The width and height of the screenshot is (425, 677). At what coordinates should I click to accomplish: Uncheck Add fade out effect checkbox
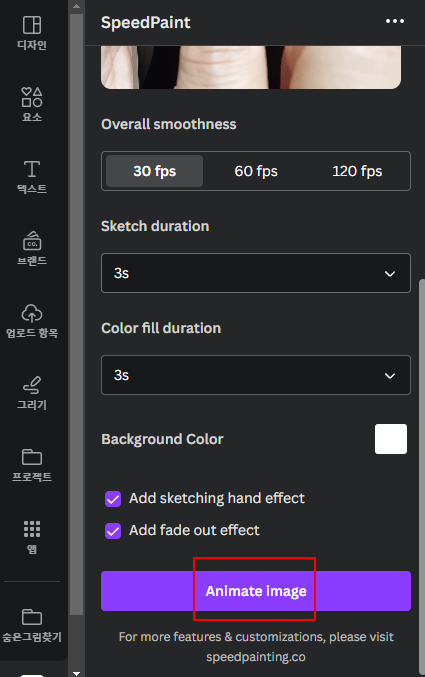[113, 531]
